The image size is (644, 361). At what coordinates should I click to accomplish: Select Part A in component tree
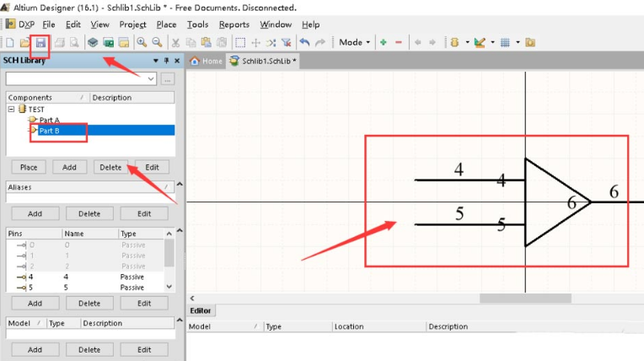(x=49, y=120)
